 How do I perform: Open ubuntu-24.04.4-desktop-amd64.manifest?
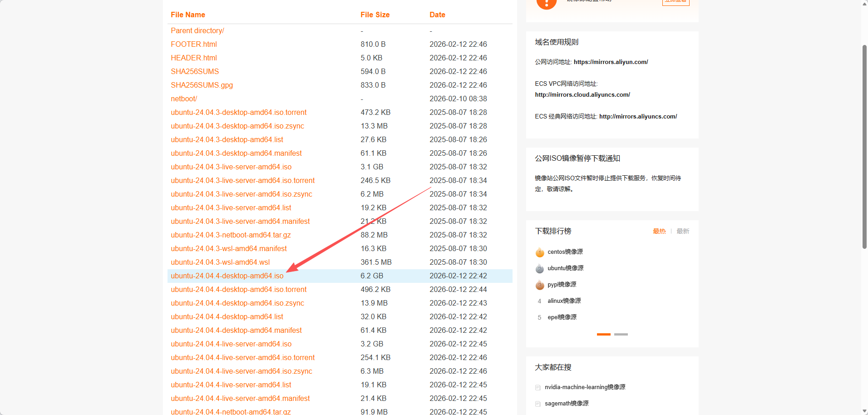tap(237, 330)
